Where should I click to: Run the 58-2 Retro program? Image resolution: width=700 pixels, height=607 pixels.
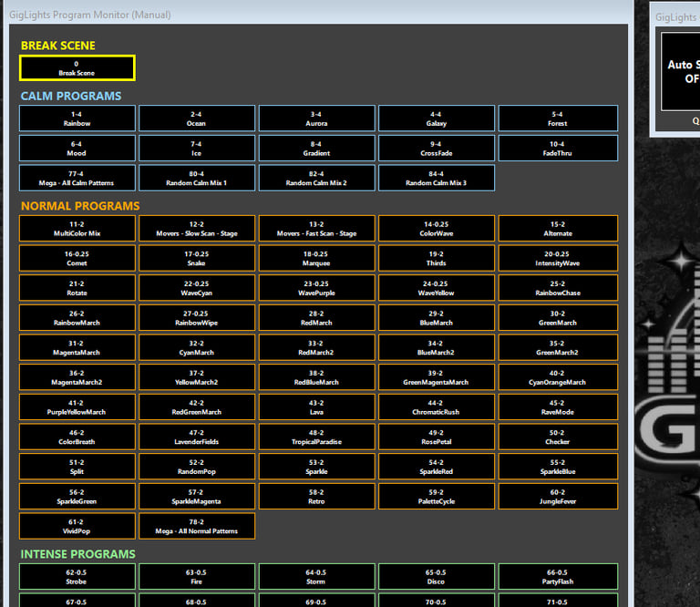[316, 497]
